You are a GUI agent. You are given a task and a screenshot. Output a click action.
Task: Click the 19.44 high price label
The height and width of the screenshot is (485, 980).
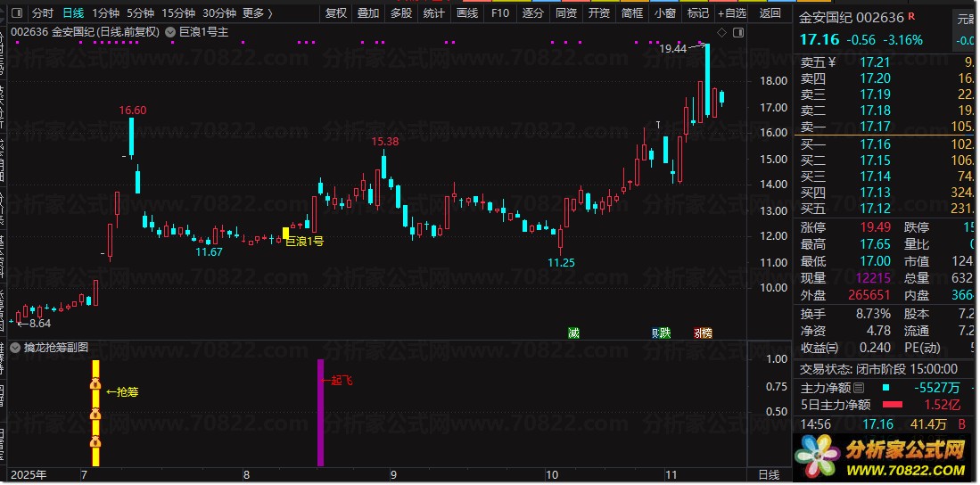672,49
